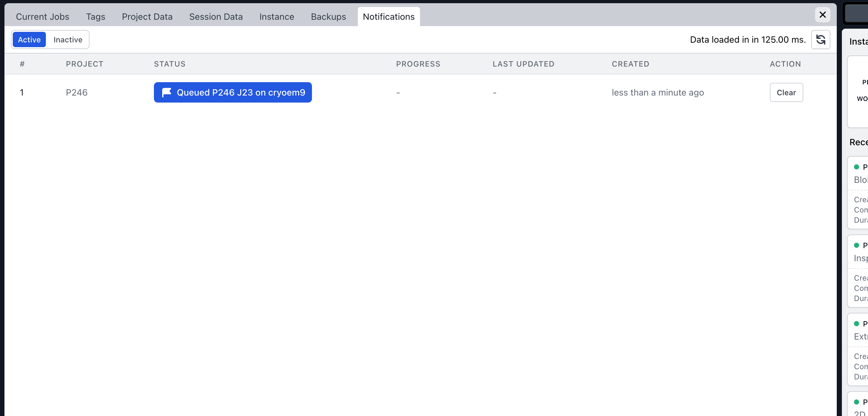Image resolution: width=868 pixels, height=416 pixels.
Task: Open the Queued P246 J23 notification
Action: pyautogui.click(x=241, y=93)
